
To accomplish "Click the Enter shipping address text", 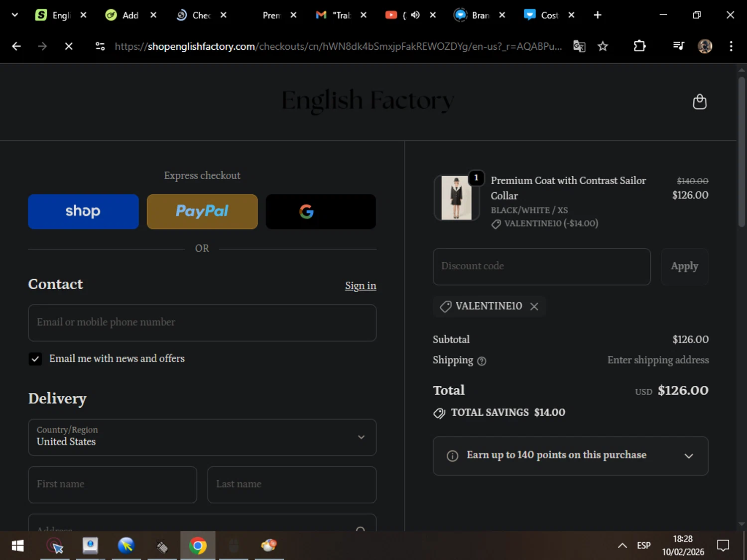I will 658,360.
